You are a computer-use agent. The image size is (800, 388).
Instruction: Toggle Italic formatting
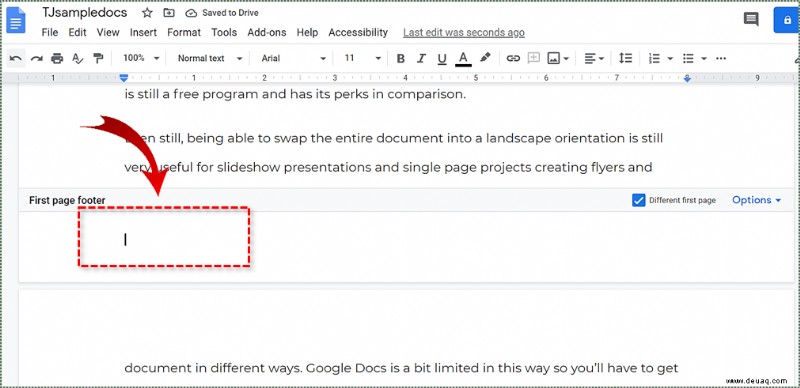[421, 58]
